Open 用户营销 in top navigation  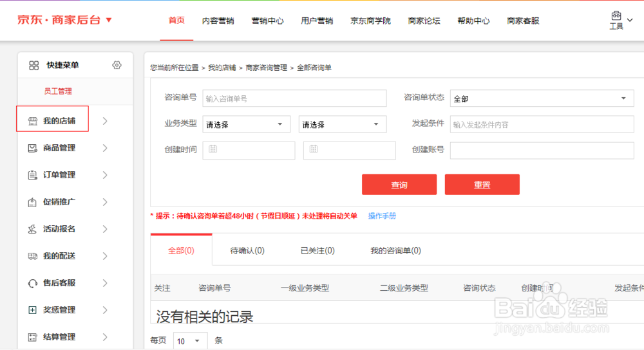[317, 21]
